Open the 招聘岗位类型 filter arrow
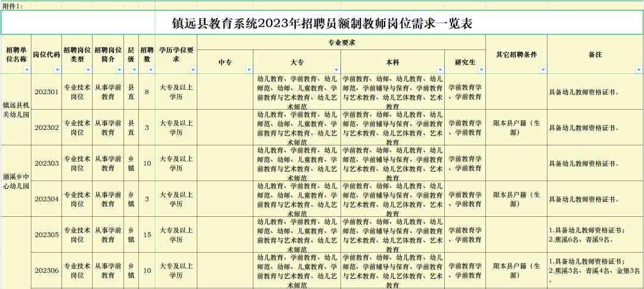The height and width of the screenshot is (289, 644). click(x=88, y=70)
